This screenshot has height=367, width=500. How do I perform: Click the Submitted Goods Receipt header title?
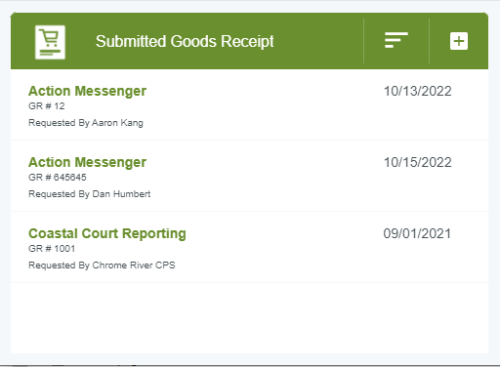pyautogui.click(x=185, y=42)
